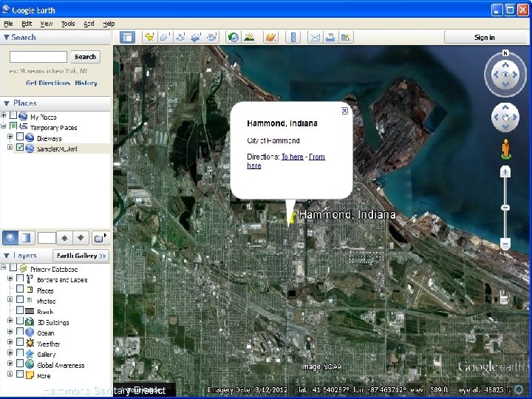Enable the Roads layer checkbox
The height and width of the screenshot is (399, 532).
20,312
